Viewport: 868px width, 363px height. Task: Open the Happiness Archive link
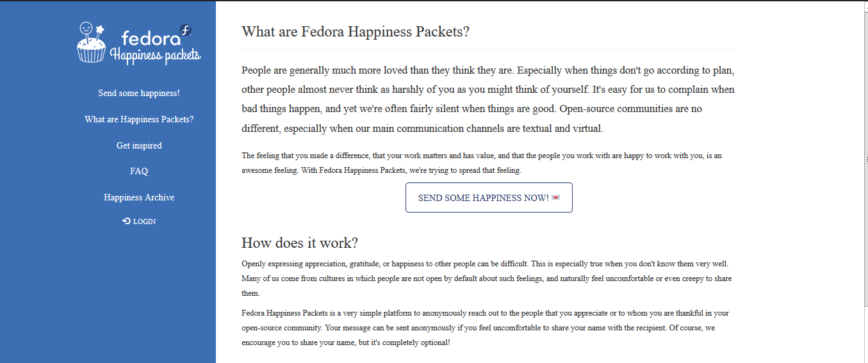point(139,198)
